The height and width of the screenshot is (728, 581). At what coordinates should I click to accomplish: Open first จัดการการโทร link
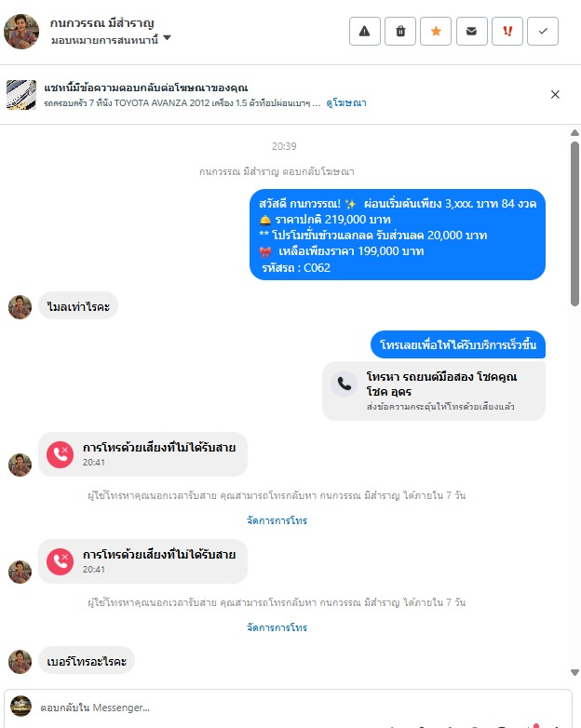click(277, 520)
